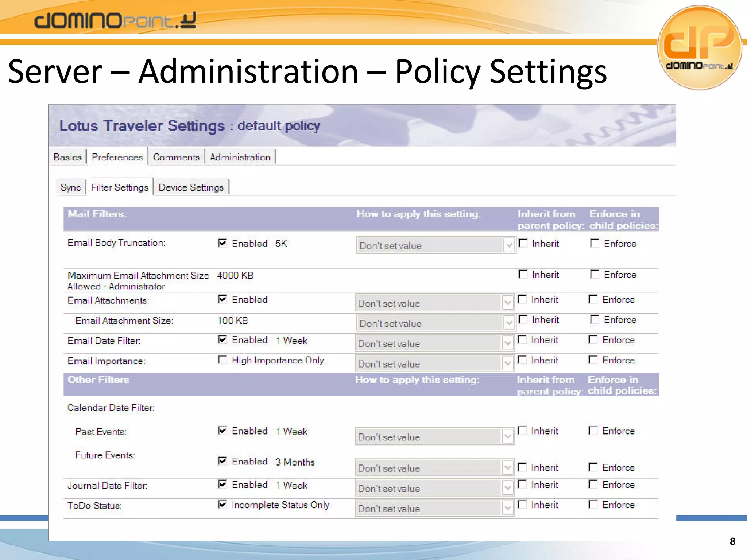Uncheck Email Attachments Enabled checkbox
This screenshot has width=747, height=560.
(222, 299)
